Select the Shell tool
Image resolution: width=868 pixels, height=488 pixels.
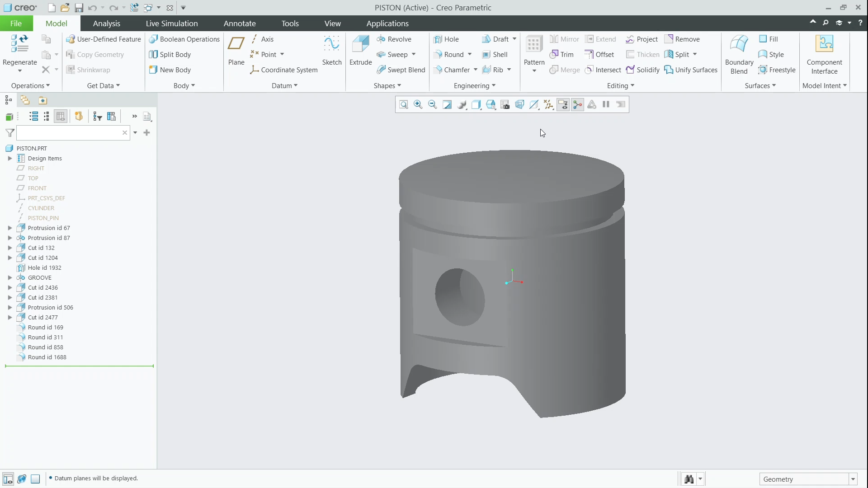pyautogui.click(x=495, y=55)
